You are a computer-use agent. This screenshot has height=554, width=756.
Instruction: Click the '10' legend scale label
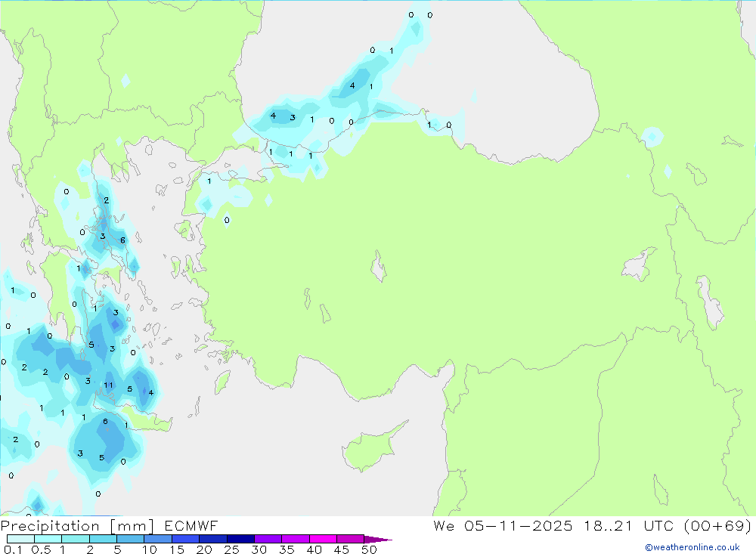(150, 549)
